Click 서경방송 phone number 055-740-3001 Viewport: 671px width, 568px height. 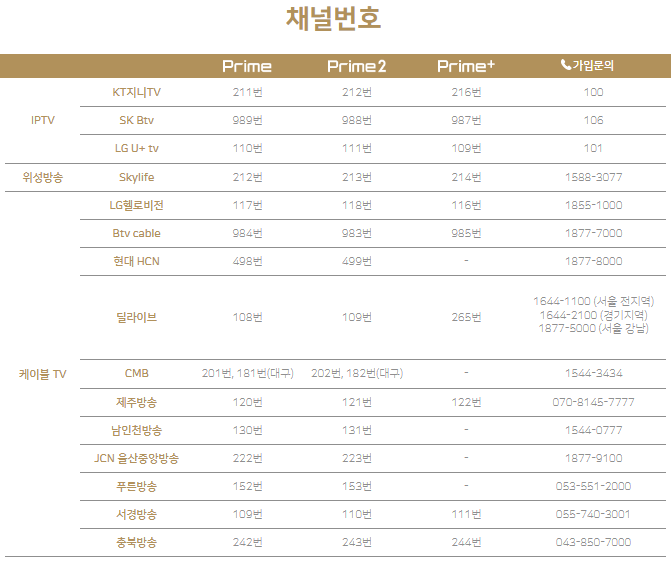tap(594, 514)
